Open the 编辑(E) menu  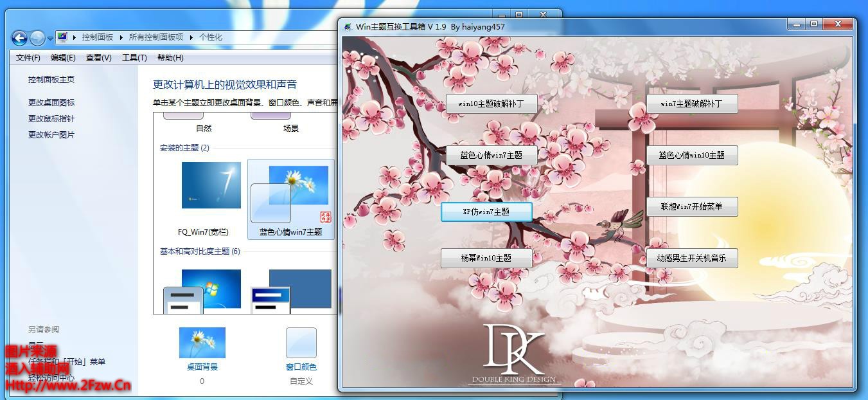click(x=63, y=58)
